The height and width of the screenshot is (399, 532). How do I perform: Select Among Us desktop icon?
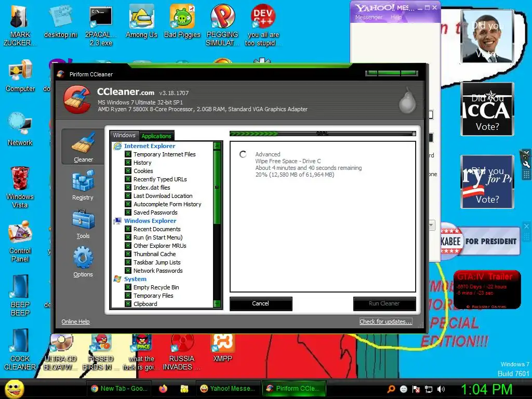tap(141, 22)
